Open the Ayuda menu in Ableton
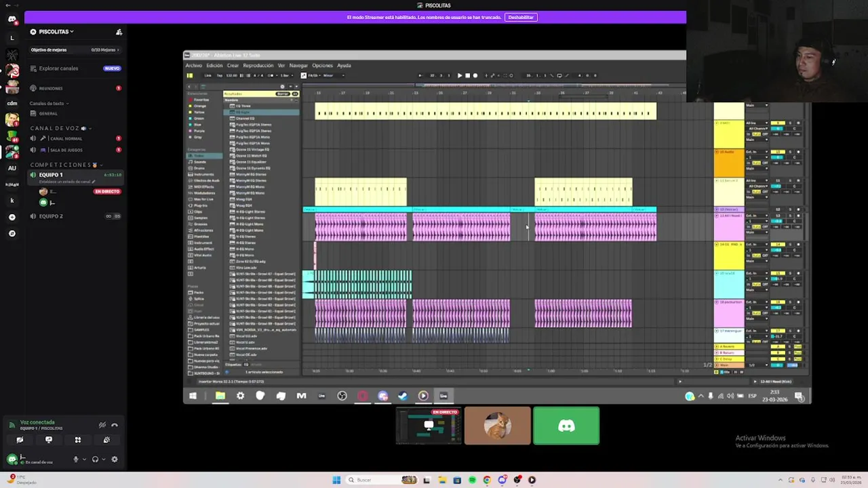Screen dimensions: 868x488 tap(344, 66)
